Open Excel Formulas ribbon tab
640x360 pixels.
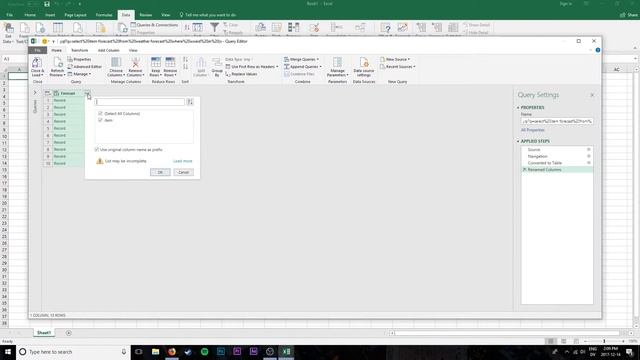pos(104,15)
